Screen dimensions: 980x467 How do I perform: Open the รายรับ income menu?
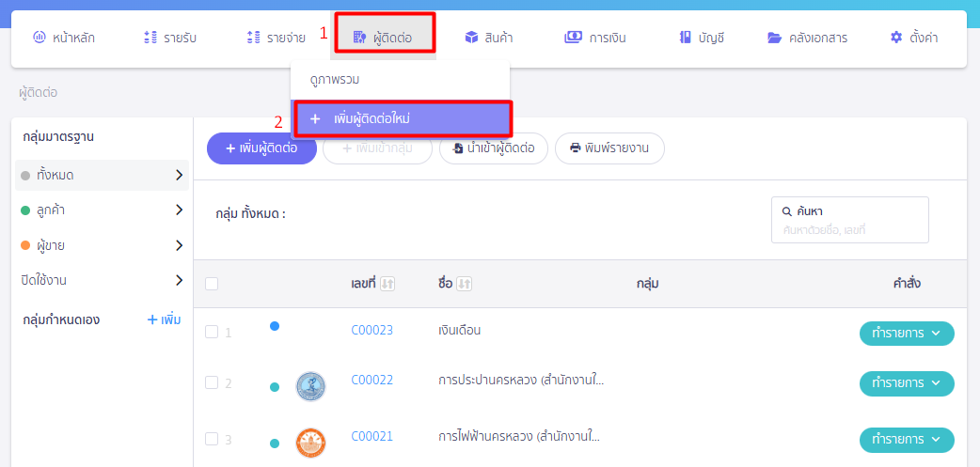[170, 38]
